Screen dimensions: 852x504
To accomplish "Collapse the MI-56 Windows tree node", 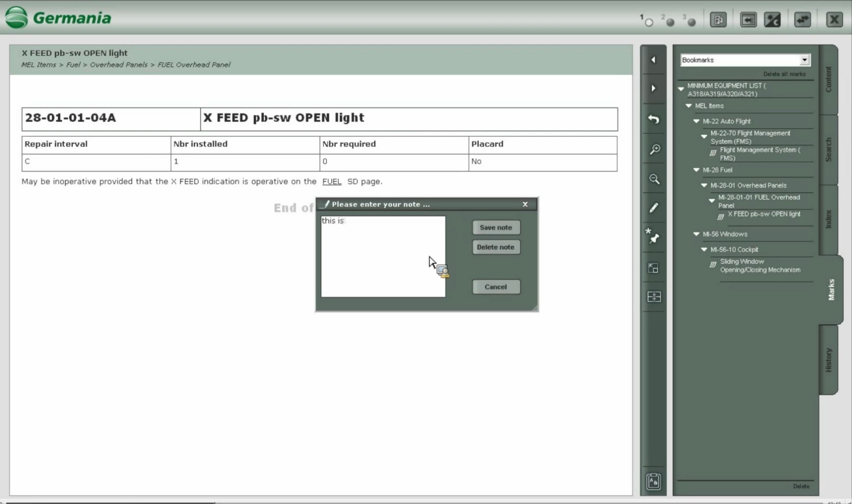I will (696, 234).
